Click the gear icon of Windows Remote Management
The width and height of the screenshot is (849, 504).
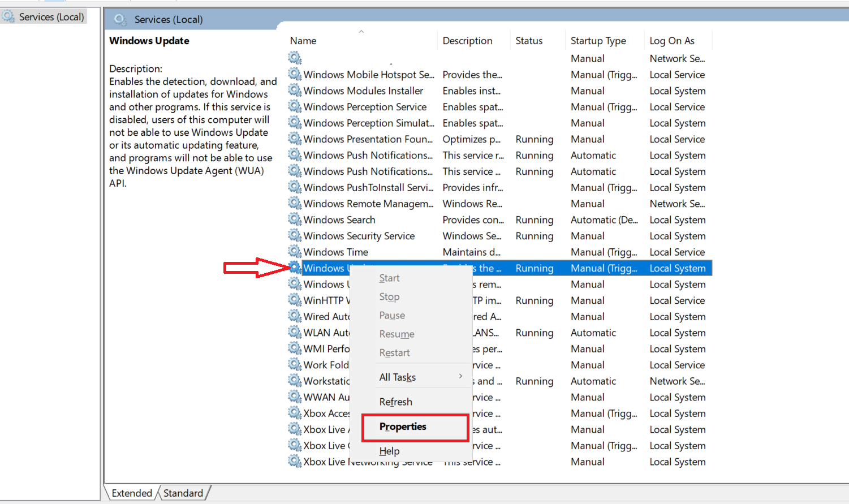295,203
